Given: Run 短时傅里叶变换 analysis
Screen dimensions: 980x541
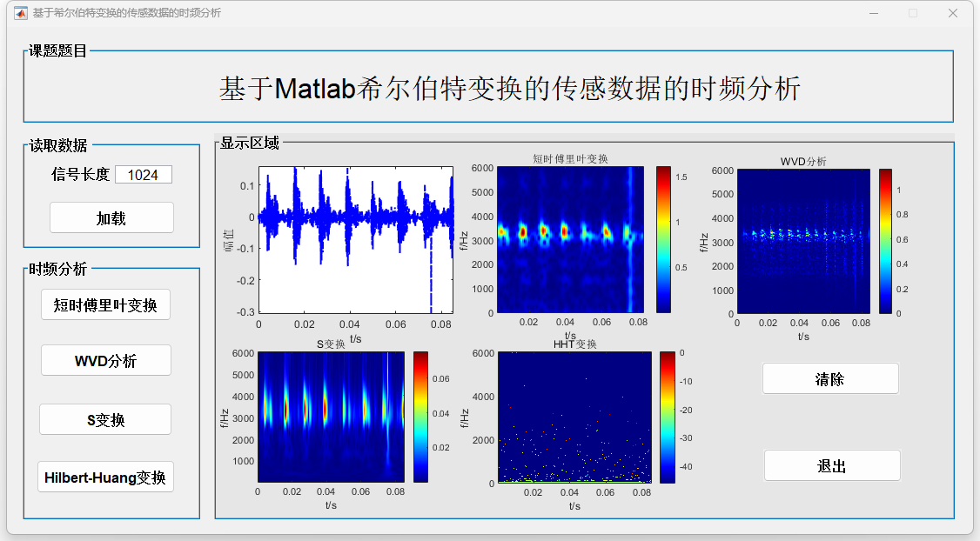Looking at the screenshot, I should pyautogui.click(x=105, y=305).
